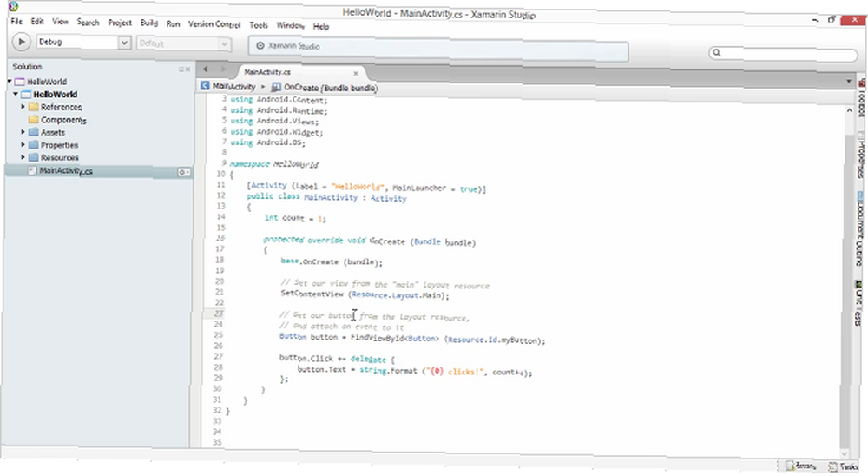Click 'base.OnCreate (bundle);' line
868x476 pixels.
pyautogui.click(x=331, y=261)
